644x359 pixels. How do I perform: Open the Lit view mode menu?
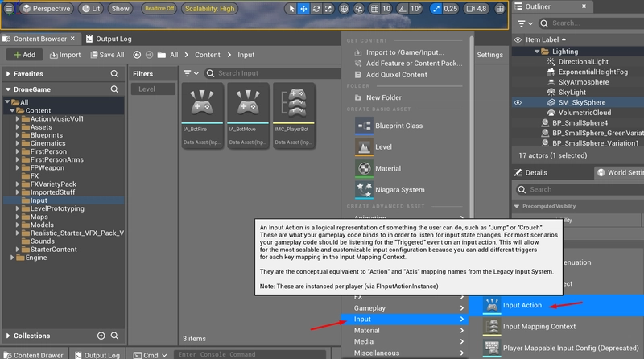(x=91, y=9)
